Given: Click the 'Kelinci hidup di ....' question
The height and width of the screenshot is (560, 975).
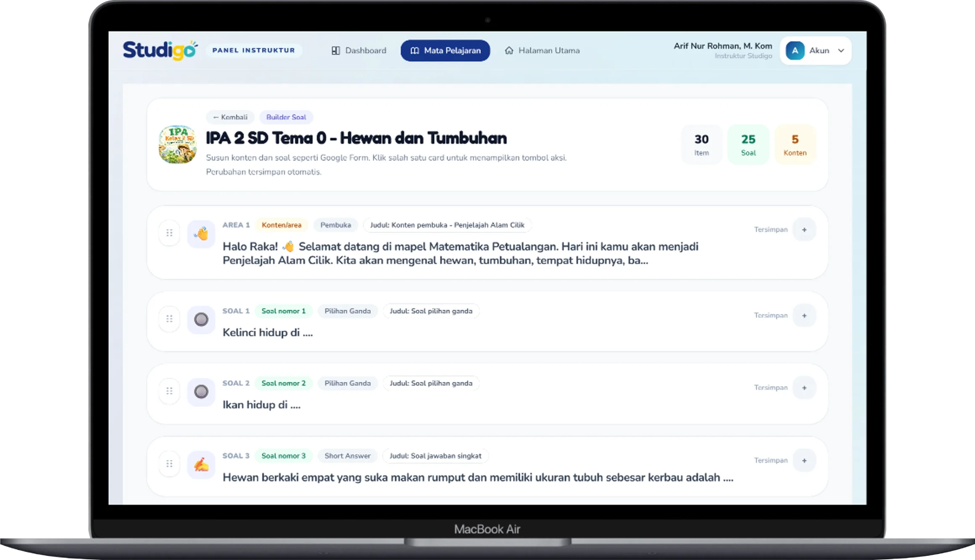Looking at the screenshot, I should click(267, 332).
